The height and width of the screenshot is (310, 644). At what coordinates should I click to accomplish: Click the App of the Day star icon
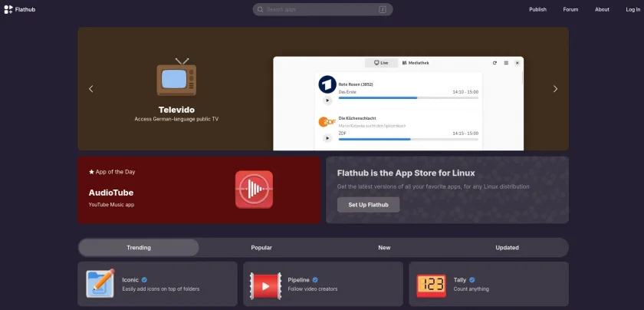[x=91, y=172]
